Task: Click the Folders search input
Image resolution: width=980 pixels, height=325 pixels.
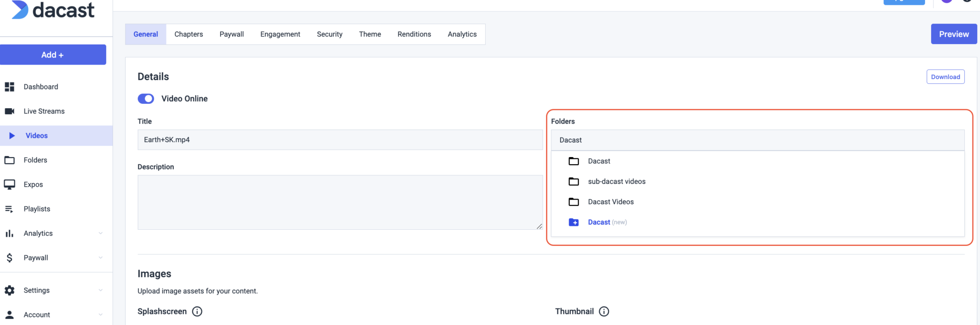Action: point(758,140)
